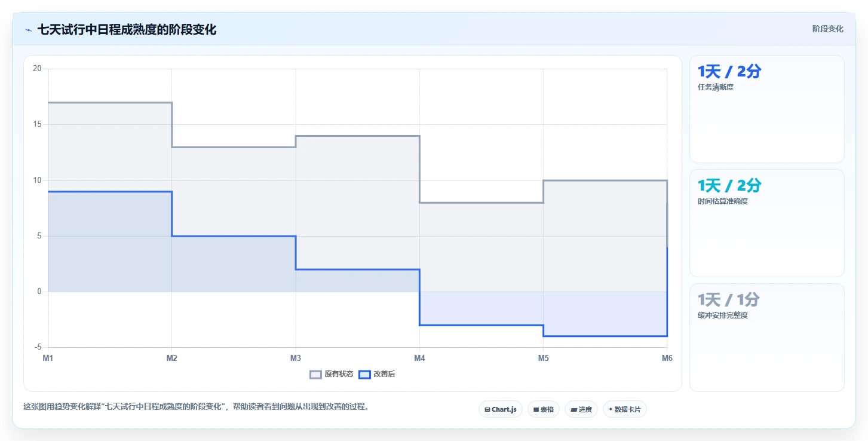
Task: Click the 1天 / 1分 gray value
Action: coord(729,300)
